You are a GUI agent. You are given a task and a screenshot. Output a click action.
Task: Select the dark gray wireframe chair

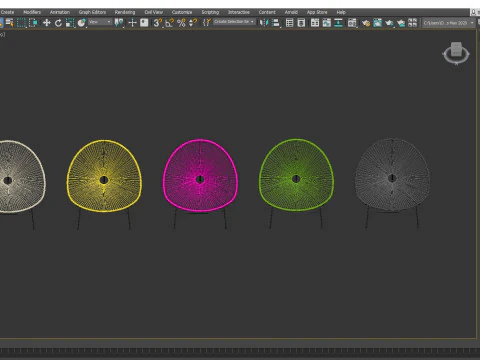[392, 183]
